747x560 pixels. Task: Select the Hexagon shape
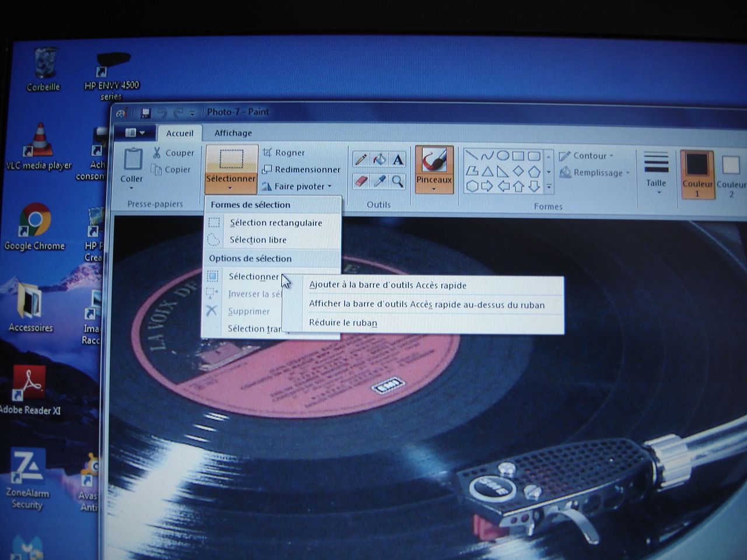point(472,187)
